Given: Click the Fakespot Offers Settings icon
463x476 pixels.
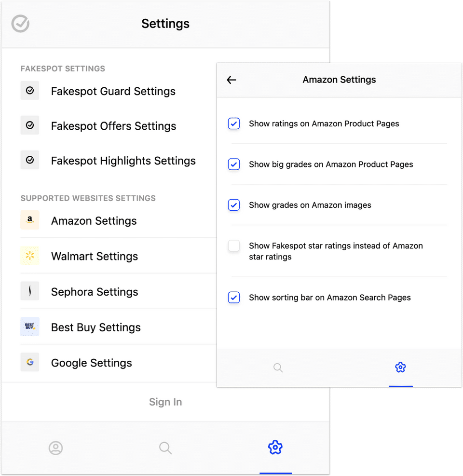Looking at the screenshot, I should click(30, 125).
